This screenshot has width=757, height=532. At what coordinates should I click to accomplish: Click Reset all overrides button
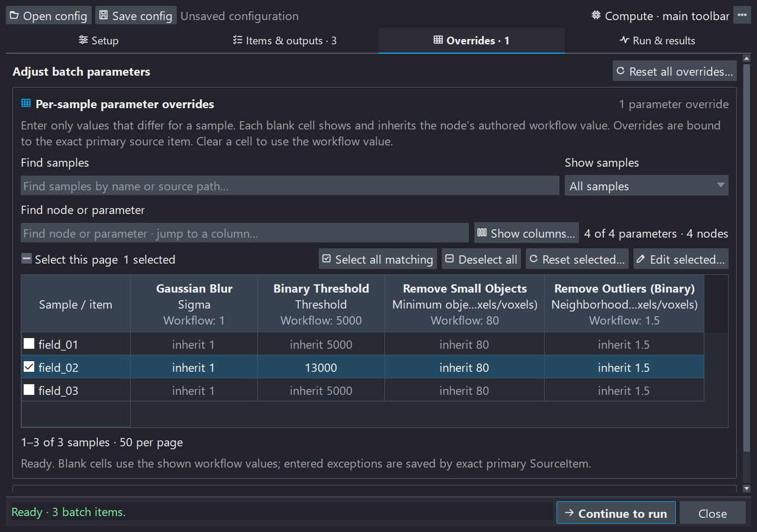pyautogui.click(x=674, y=72)
